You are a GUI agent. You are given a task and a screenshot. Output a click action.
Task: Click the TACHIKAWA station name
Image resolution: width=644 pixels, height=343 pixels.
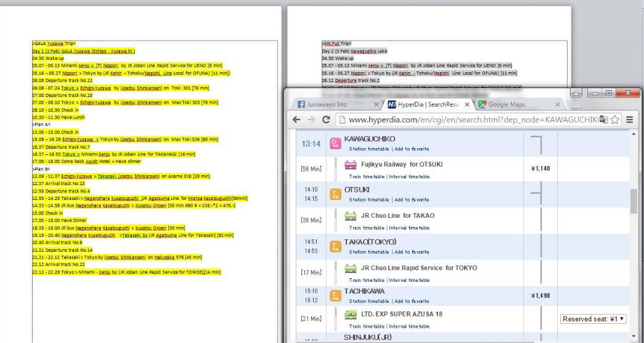(x=364, y=291)
